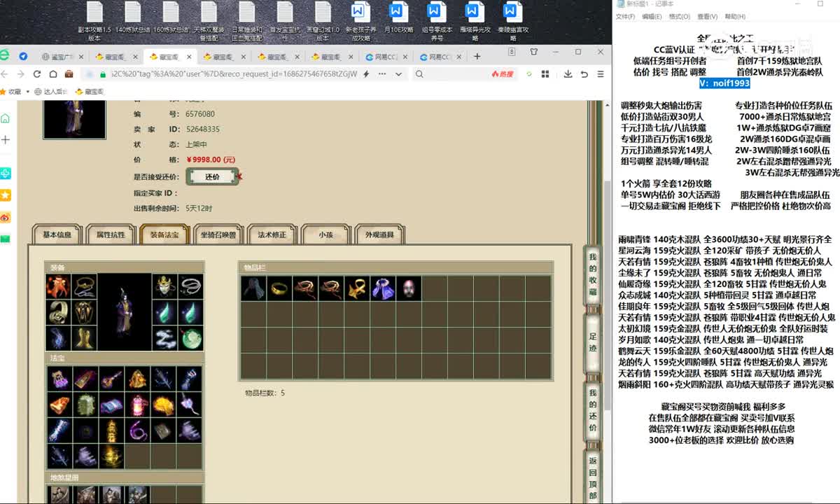Click the search magnifier icon in the toolbar
This screenshot has width=840, height=504.
tap(419, 73)
